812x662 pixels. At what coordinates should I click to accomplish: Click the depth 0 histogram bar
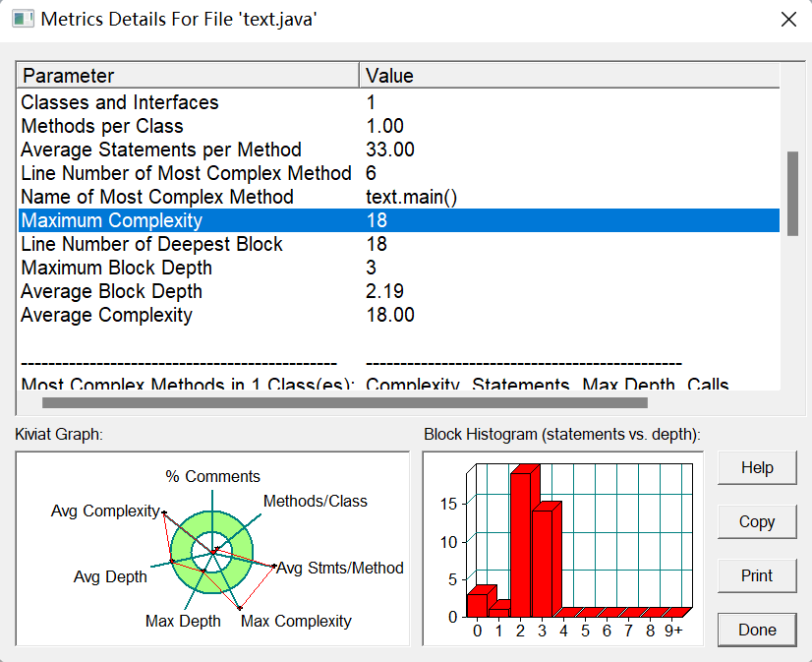click(x=478, y=605)
